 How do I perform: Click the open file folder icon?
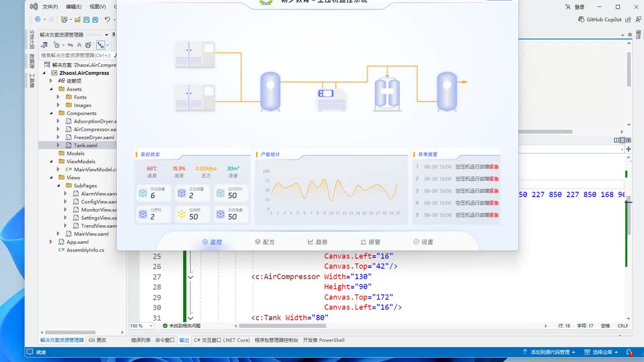(x=77, y=20)
